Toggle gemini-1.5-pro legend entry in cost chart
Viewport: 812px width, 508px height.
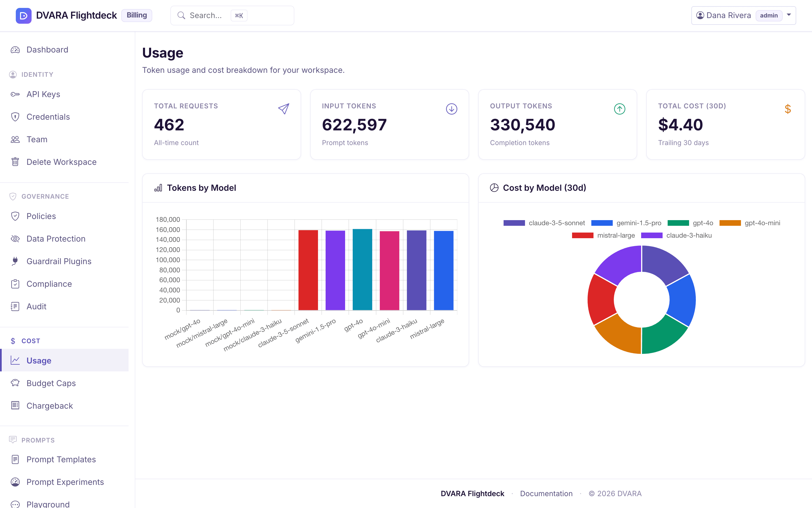click(x=626, y=223)
